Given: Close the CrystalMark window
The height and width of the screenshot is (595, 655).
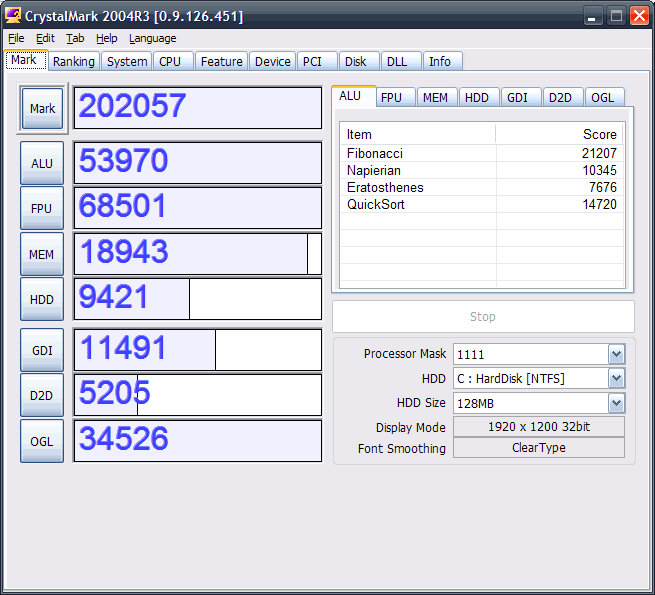Looking at the screenshot, I should click(x=640, y=16).
